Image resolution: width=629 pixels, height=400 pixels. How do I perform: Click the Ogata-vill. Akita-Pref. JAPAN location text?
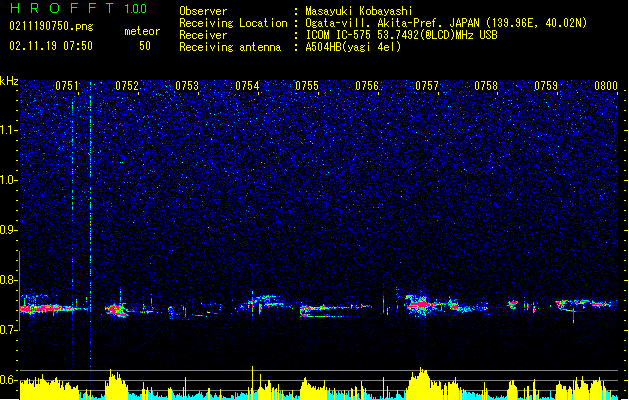click(x=446, y=23)
